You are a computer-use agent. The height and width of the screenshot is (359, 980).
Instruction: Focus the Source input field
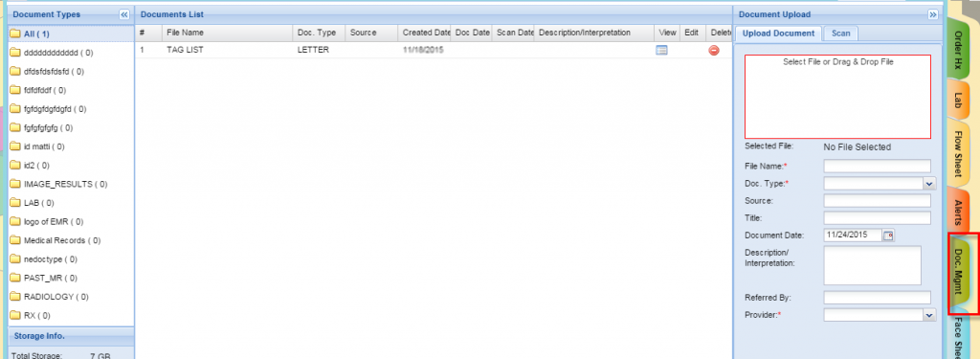click(x=878, y=201)
